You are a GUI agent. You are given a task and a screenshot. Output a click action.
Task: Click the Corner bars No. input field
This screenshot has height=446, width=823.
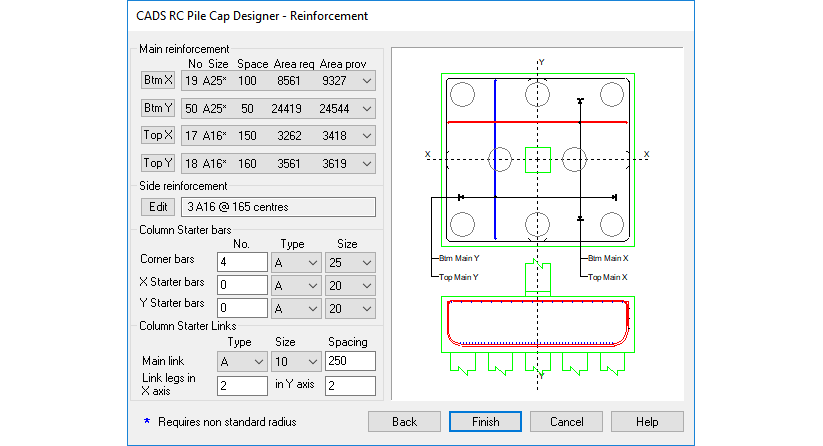point(242,262)
